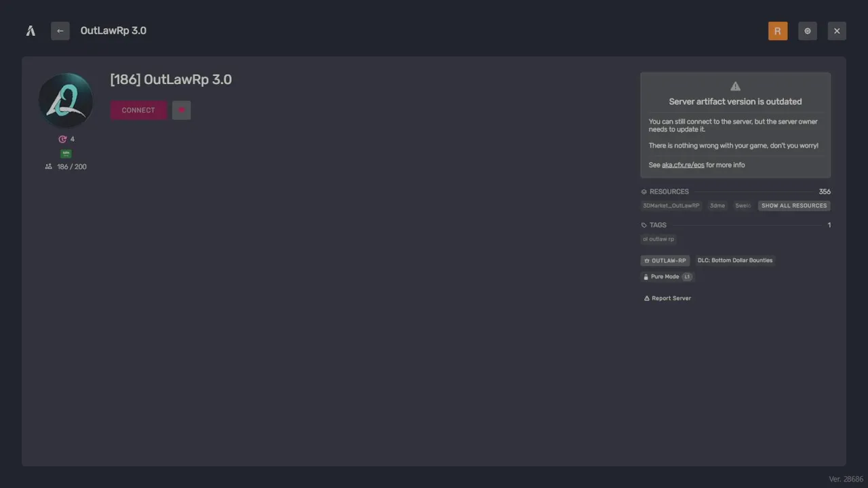The image size is (868, 488).
Task: Click the 'Server artifact version is outdated' heading
Action: click(x=735, y=102)
